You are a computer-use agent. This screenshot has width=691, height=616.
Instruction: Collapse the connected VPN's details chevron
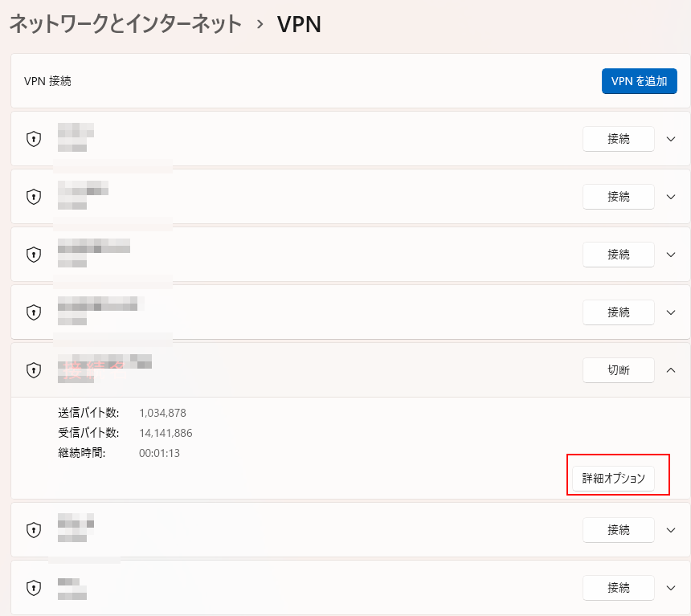(x=672, y=370)
